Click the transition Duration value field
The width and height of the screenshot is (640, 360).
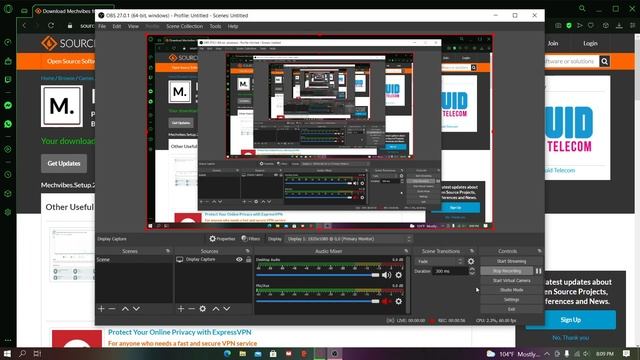pyautogui.click(x=450, y=271)
